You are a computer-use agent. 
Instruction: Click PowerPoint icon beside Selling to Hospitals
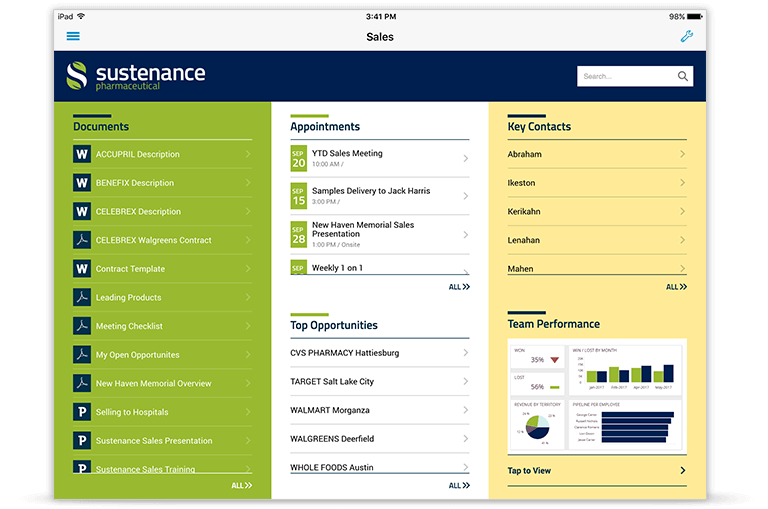click(x=82, y=412)
